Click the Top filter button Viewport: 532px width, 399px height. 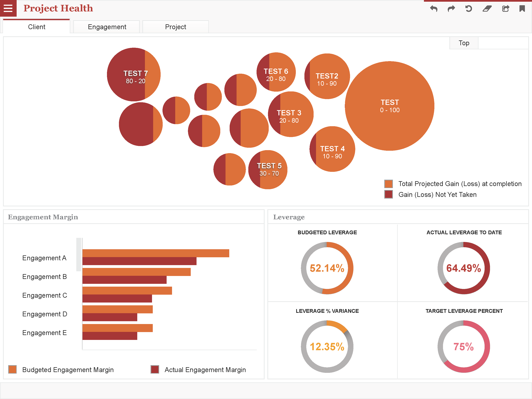(464, 43)
